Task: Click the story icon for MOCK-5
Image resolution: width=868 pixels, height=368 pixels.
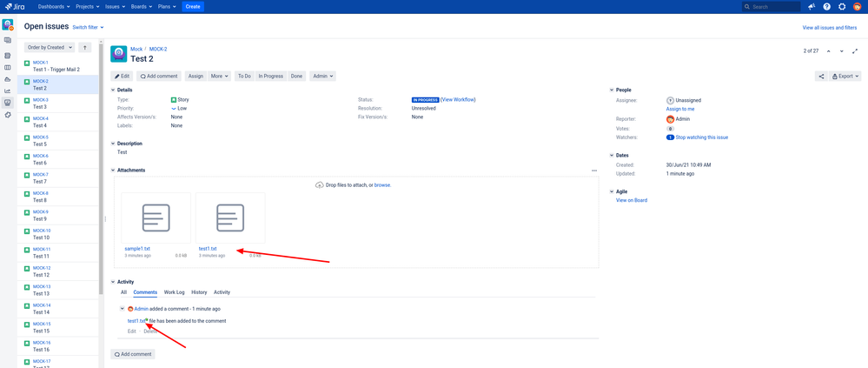Action: point(27,138)
